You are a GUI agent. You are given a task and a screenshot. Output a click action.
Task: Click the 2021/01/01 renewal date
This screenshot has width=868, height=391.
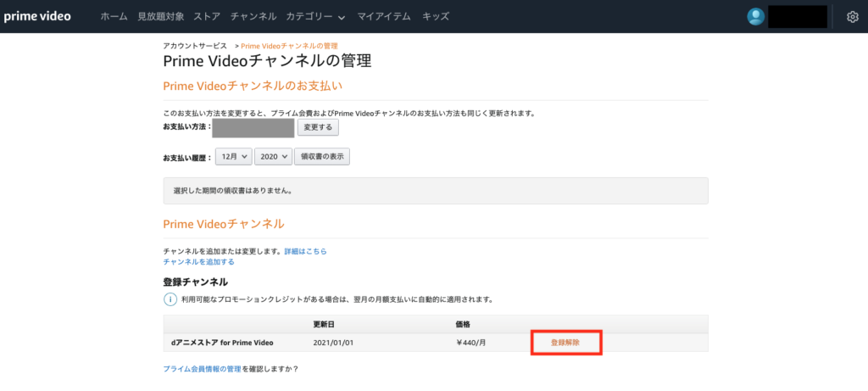(x=333, y=343)
